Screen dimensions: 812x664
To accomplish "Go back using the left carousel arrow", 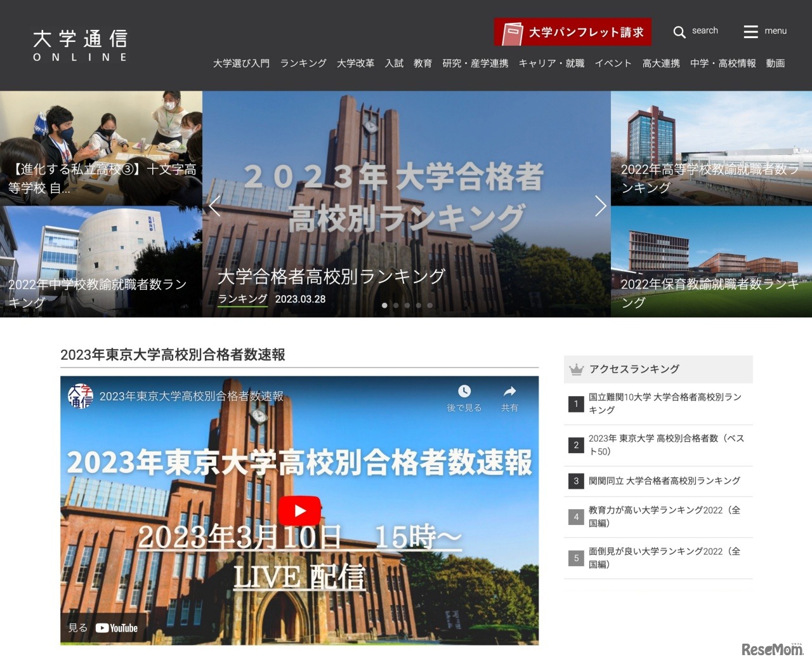I will click(x=214, y=206).
